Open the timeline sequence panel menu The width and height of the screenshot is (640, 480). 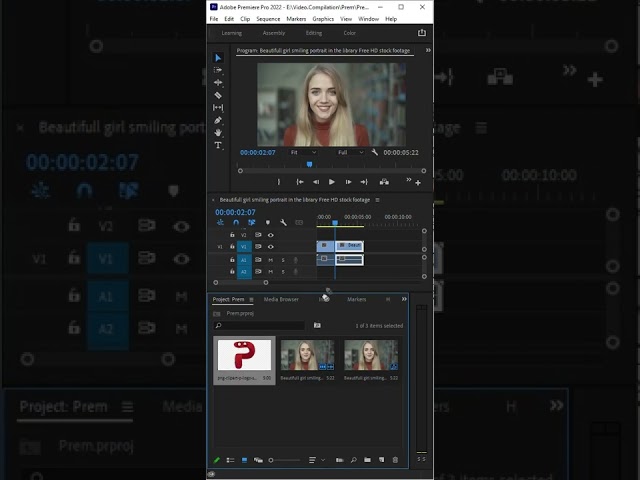tap(377, 200)
